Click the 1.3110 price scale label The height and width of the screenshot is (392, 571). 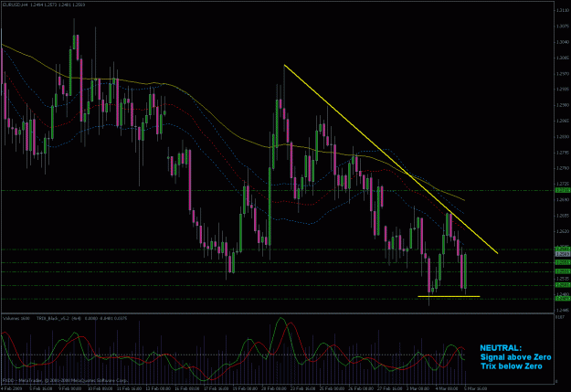[563, 10]
